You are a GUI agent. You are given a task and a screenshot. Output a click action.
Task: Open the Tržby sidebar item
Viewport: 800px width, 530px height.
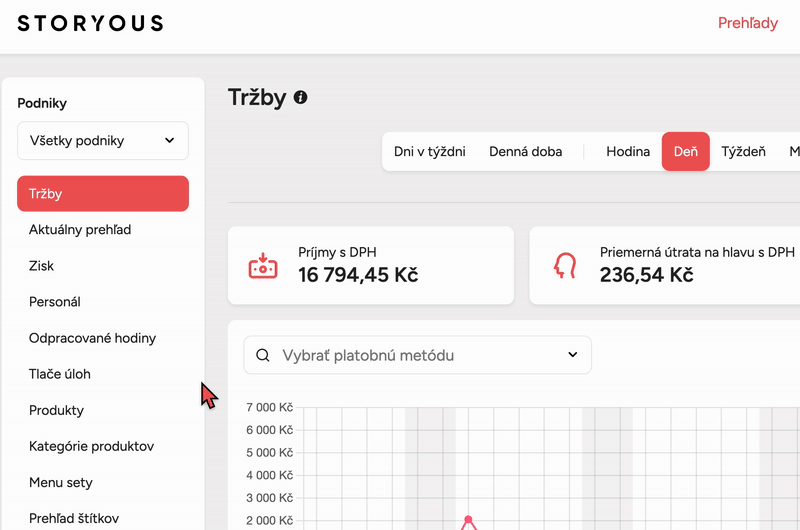pos(103,194)
